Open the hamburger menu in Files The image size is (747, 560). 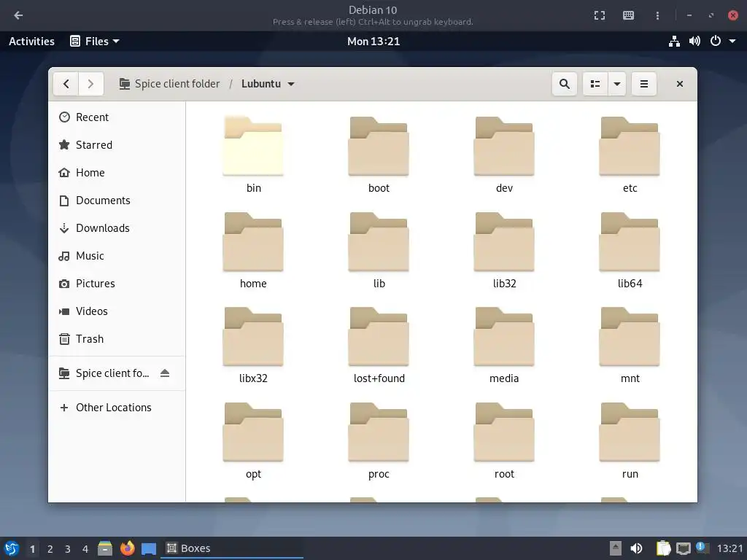(644, 84)
